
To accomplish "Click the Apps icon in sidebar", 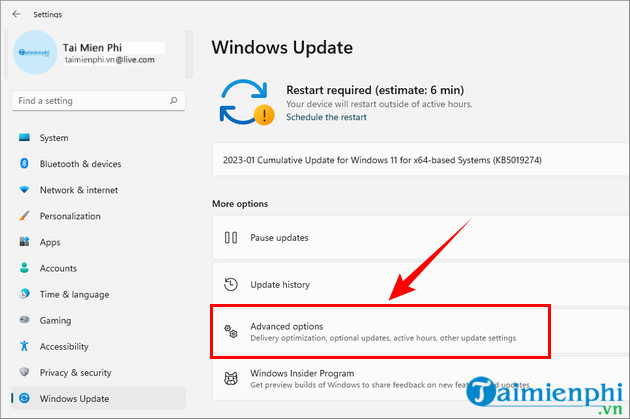I will click(x=24, y=242).
